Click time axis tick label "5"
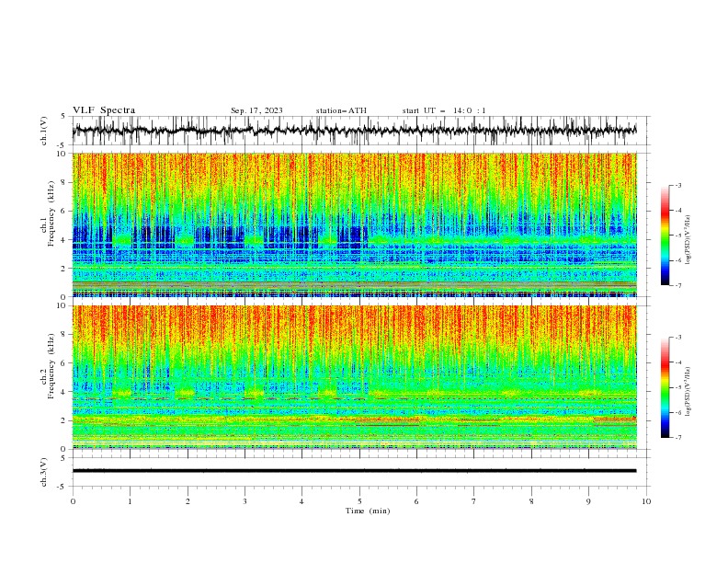This screenshot has height=563, width=728. tap(359, 501)
